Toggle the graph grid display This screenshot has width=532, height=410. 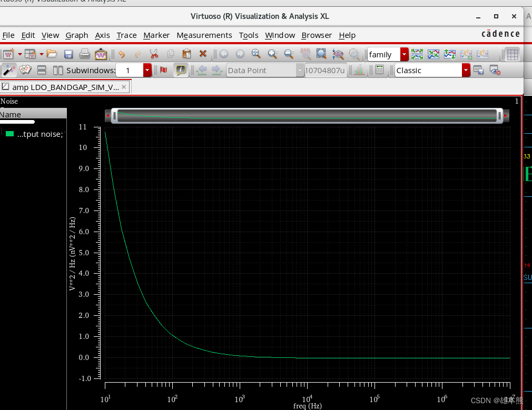point(513,54)
